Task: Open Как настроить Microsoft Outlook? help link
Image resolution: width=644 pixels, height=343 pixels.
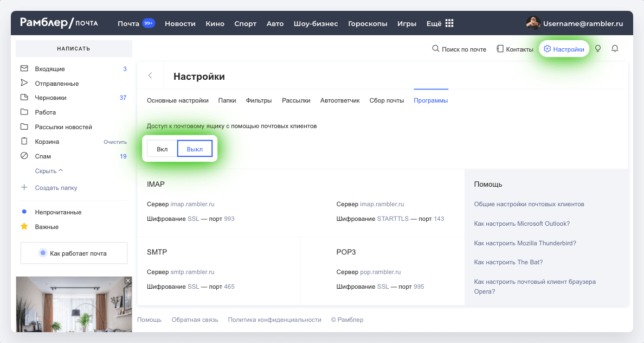Action: (x=521, y=224)
